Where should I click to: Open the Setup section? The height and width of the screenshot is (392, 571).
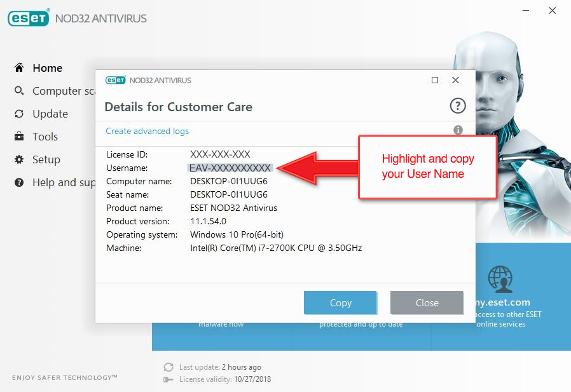click(x=46, y=159)
